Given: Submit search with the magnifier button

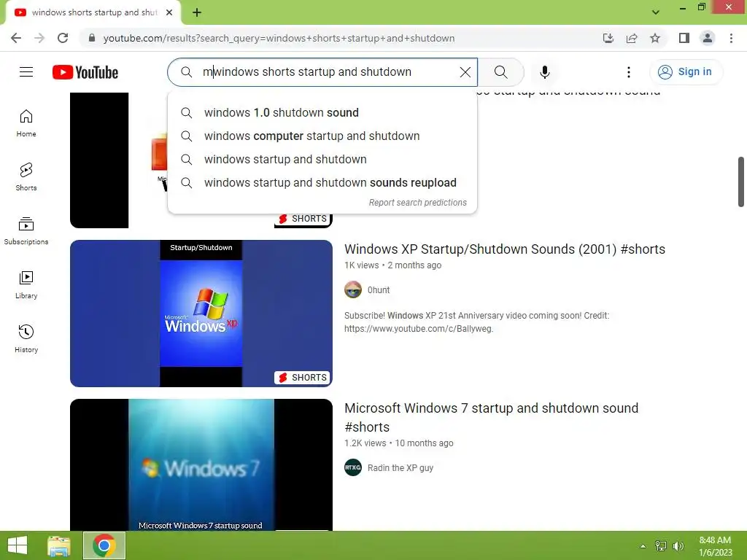Looking at the screenshot, I should (x=500, y=72).
